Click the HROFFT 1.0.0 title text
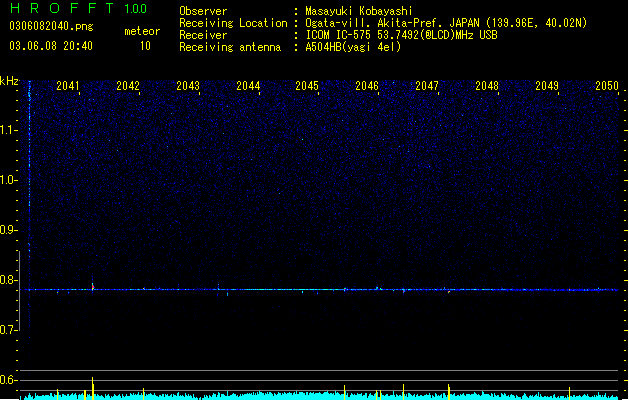This screenshot has width=629, height=400. point(78,8)
